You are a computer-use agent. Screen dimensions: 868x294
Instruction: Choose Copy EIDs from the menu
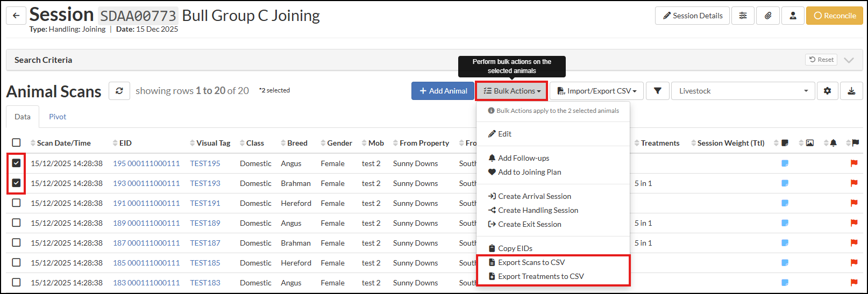[553, 248]
